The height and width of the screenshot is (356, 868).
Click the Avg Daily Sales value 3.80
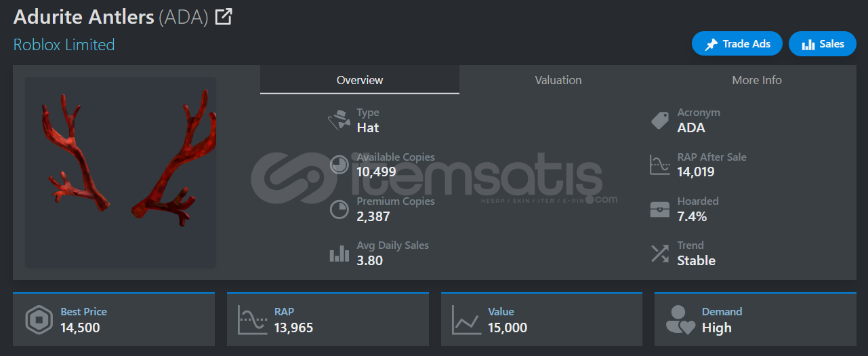pos(370,260)
